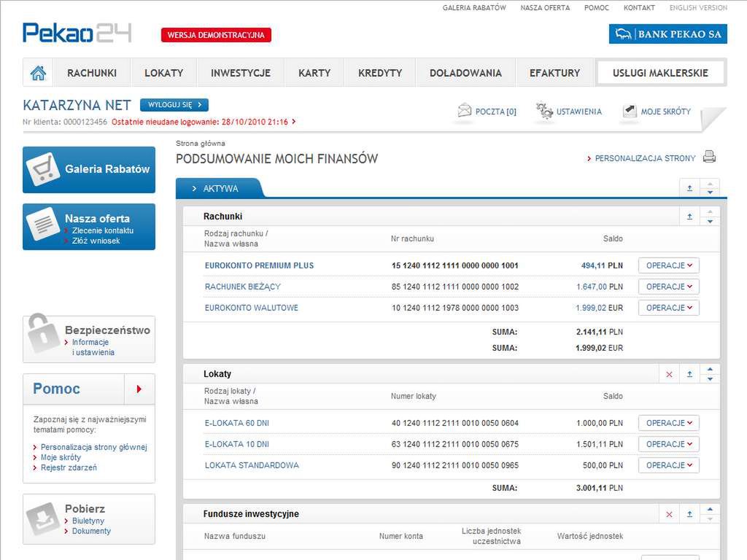Open Operacje dropdown for Eurokonto Walutowe
This screenshot has width=747, height=560.
click(x=668, y=308)
